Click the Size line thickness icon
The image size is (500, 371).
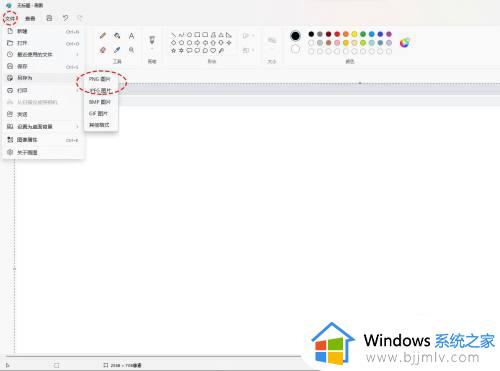[272, 40]
